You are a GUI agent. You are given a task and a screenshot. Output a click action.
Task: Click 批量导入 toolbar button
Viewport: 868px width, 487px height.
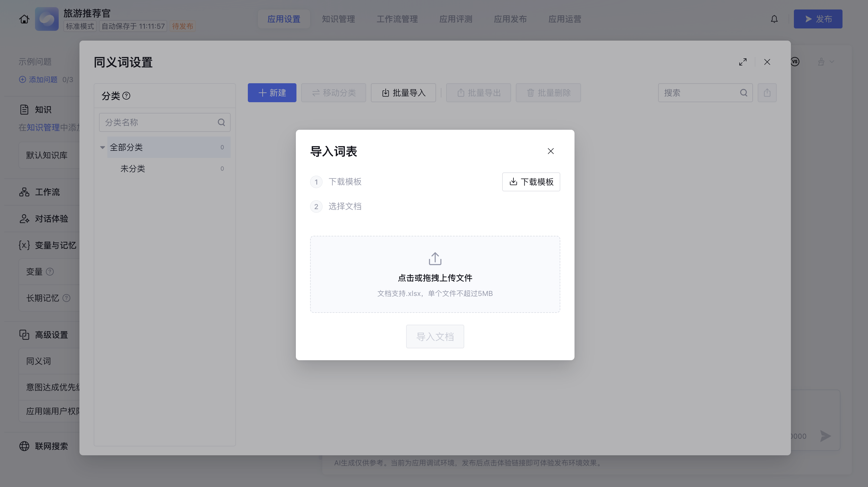tap(403, 93)
